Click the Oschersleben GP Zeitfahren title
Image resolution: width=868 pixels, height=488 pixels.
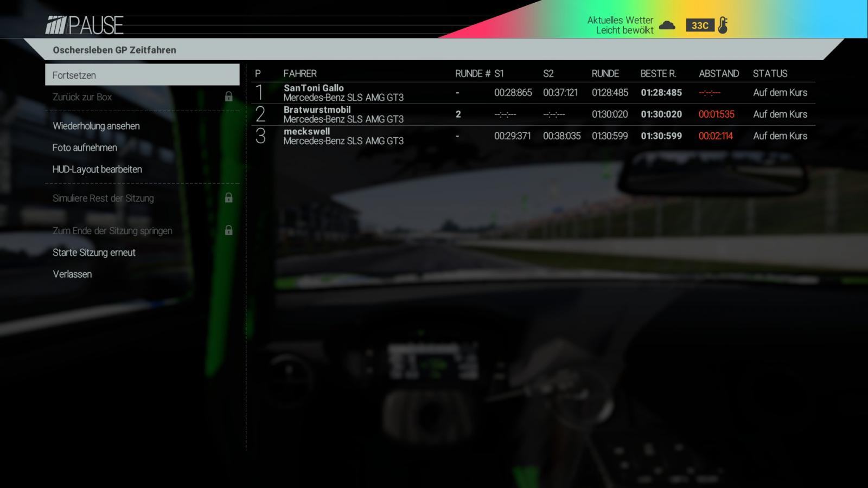pos(114,50)
